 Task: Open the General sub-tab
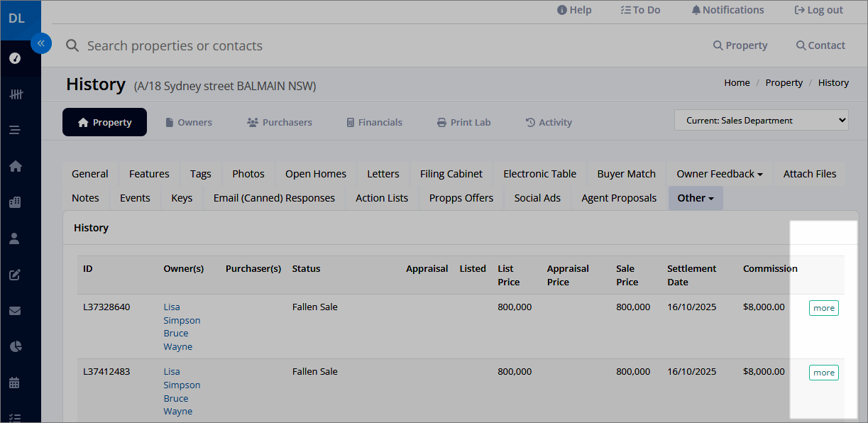click(90, 174)
